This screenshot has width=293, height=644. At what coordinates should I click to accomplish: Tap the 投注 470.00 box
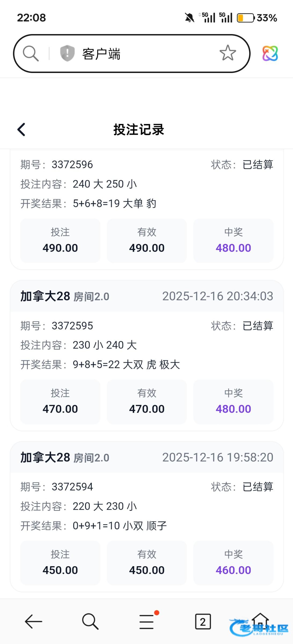(x=60, y=402)
